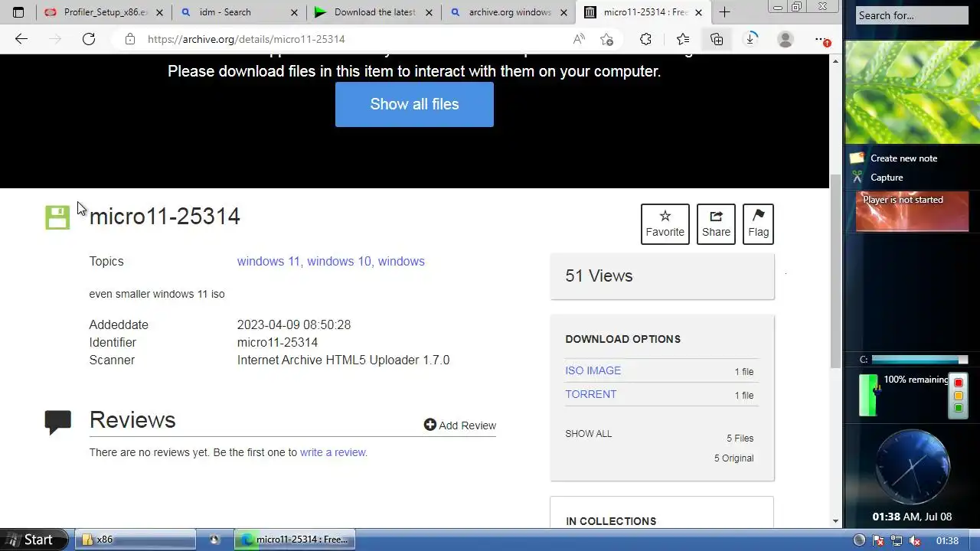The image size is (980, 551).
Task: Close the idm - Search tab
Action: coord(294,12)
